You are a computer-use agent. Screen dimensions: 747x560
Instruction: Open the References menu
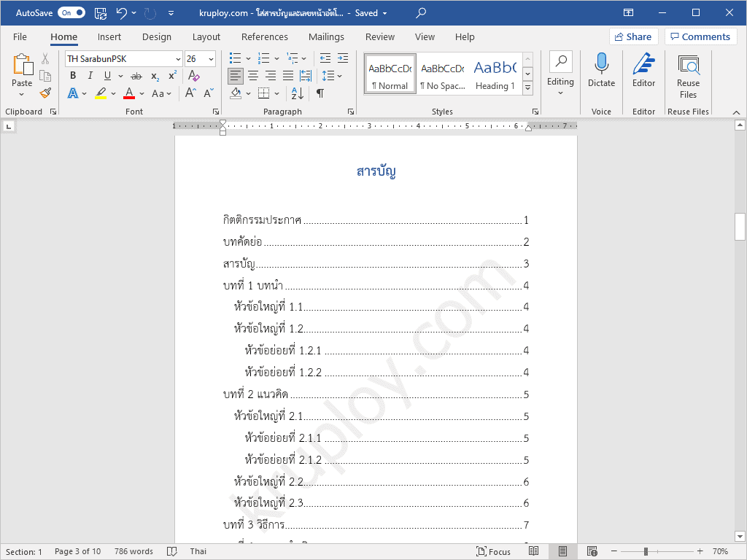(264, 36)
